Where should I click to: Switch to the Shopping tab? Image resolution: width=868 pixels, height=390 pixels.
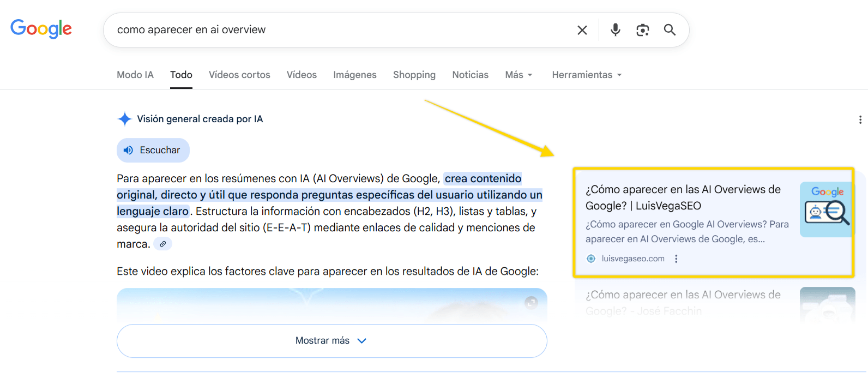click(x=414, y=75)
